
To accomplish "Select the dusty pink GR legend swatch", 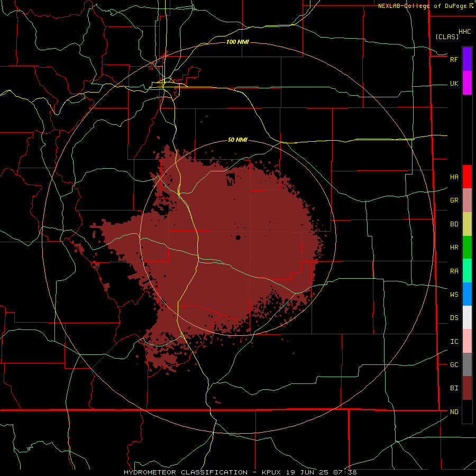I will tap(467, 200).
